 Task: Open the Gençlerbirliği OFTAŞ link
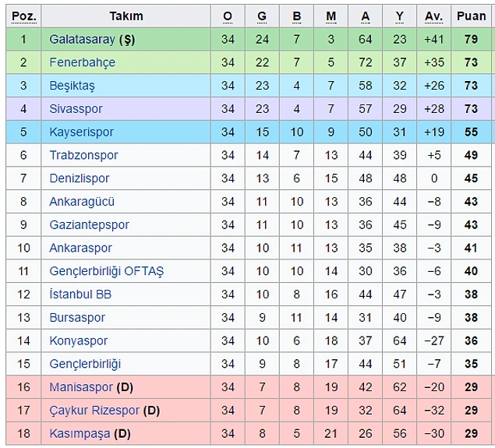[x=107, y=271]
